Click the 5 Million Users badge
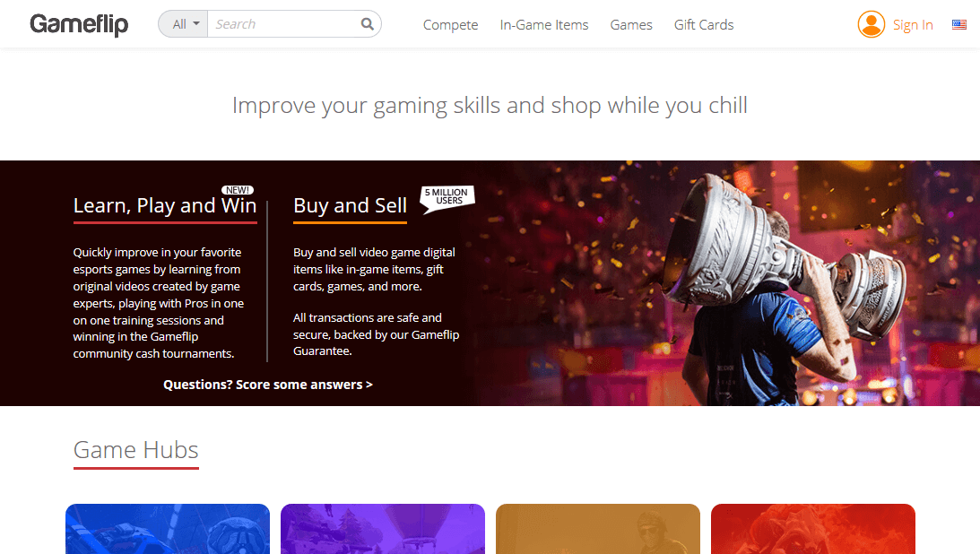This screenshot has width=980, height=554. tap(447, 199)
